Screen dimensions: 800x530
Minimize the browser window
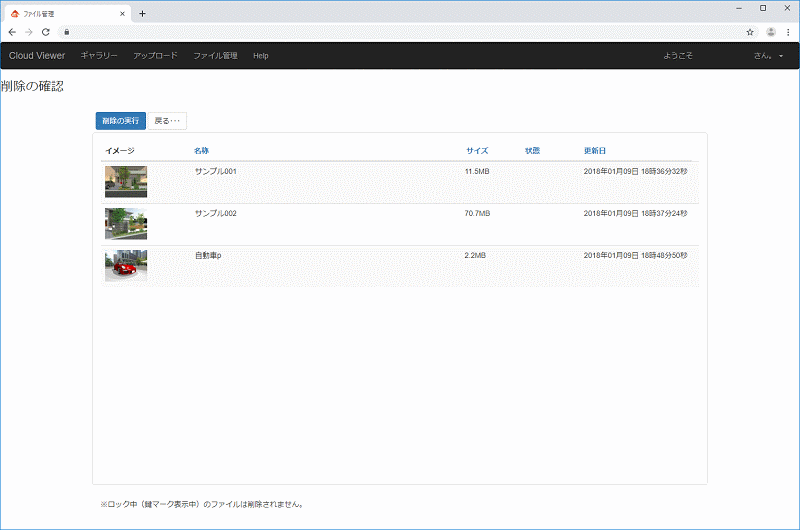[x=739, y=8]
